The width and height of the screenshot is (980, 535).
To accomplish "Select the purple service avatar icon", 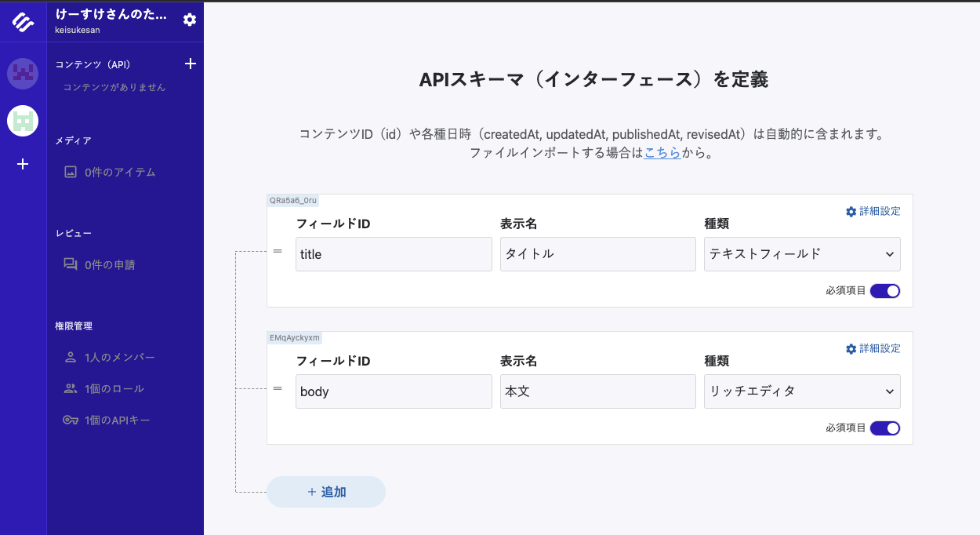I will (23, 74).
